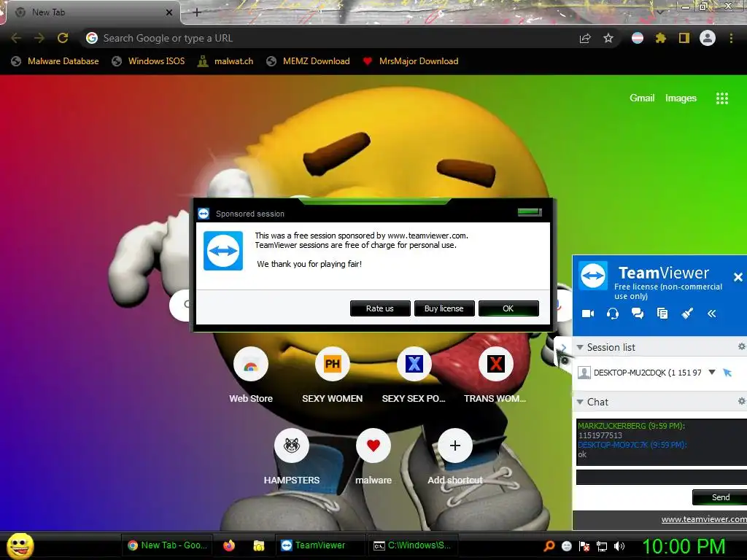The width and height of the screenshot is (747, 560).
Task: Open the HAMPSTERS shortcut icon
Action: point(292,446)
